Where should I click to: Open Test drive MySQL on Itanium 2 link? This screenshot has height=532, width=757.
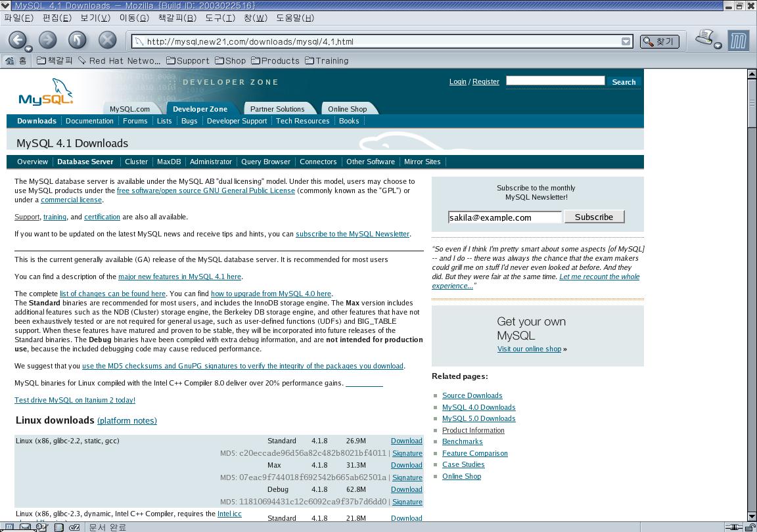(75, 400)
